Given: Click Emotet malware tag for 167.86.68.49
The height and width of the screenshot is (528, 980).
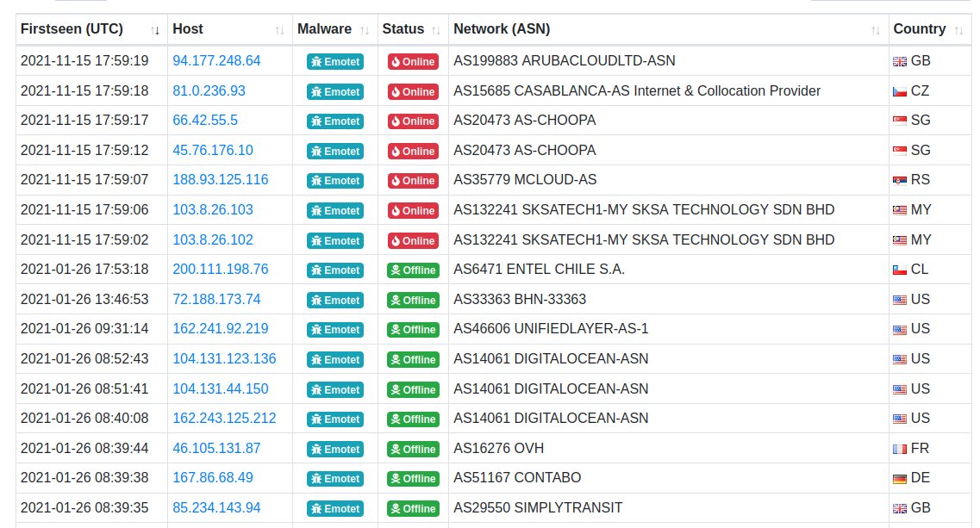Looking at the screenshot, I should point(334,478).
